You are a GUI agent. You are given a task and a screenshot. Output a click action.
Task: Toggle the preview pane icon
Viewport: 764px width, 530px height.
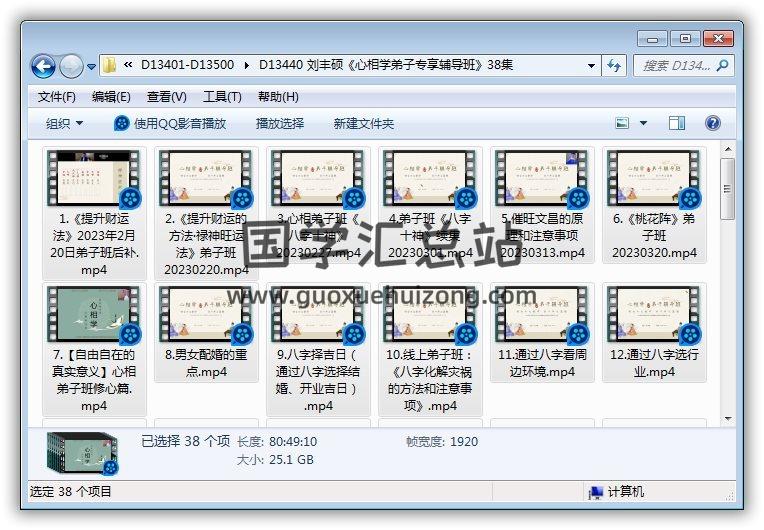pos(677,123)
